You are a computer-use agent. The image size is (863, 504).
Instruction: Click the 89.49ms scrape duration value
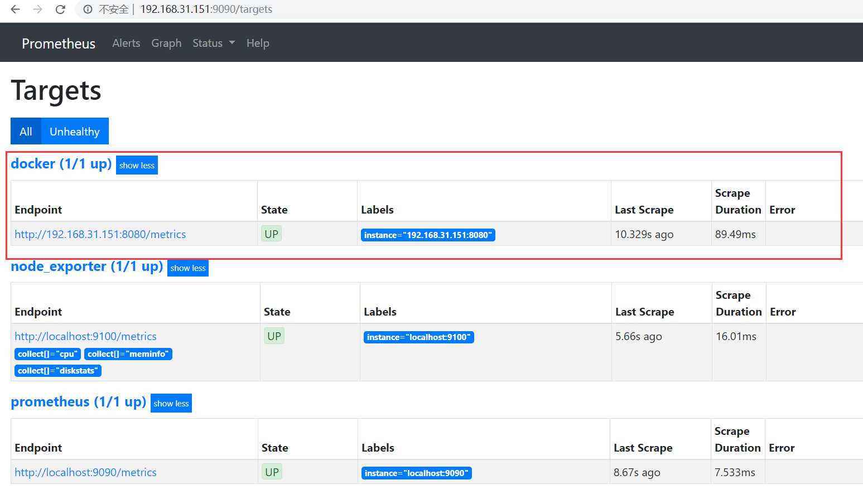(735, 234)
